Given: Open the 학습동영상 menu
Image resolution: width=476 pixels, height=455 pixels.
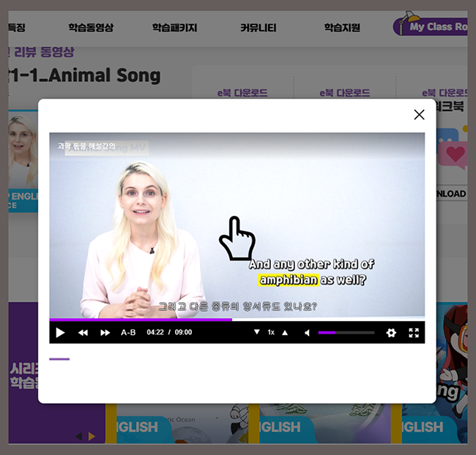Looking at the screenshot, I should 91,28.
